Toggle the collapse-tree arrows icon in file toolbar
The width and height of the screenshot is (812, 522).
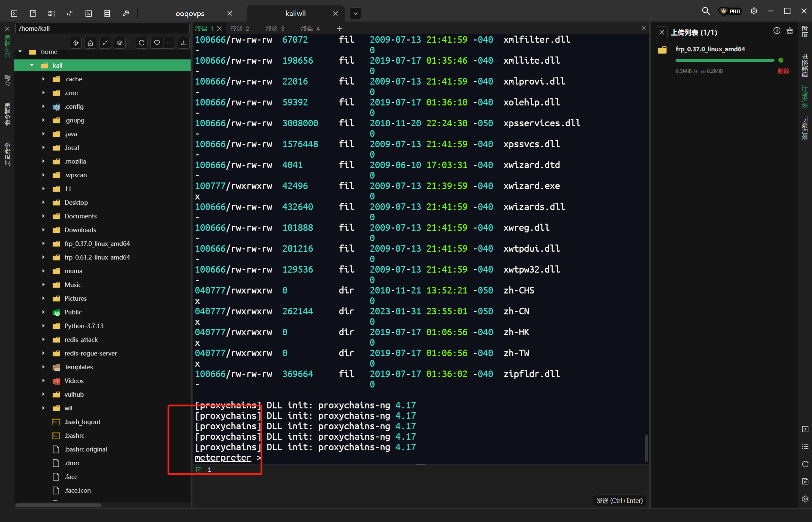coord(105,43)
